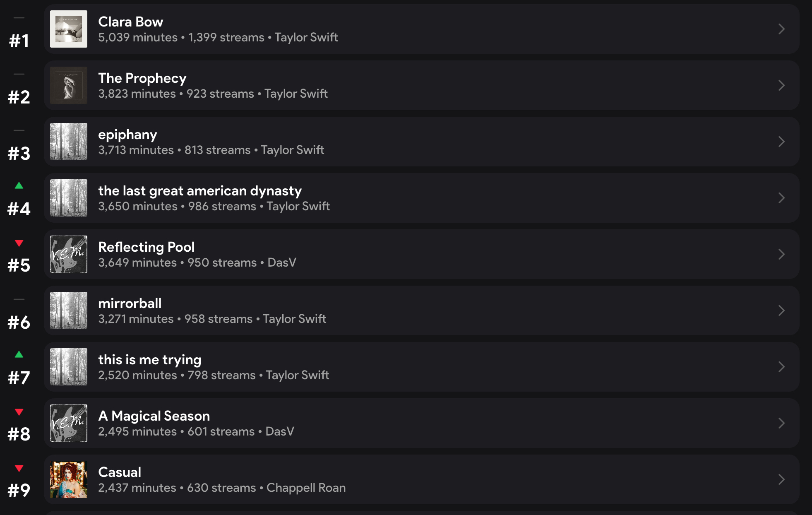Expand the Clara Bow row chevron
The height and width of the screenshot is (515, 812).
[x=781, y=29]
